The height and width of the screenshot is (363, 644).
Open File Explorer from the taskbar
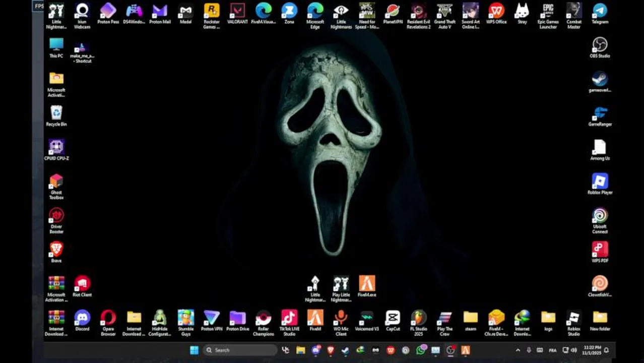pyautogui.click(x=301, y=350)
